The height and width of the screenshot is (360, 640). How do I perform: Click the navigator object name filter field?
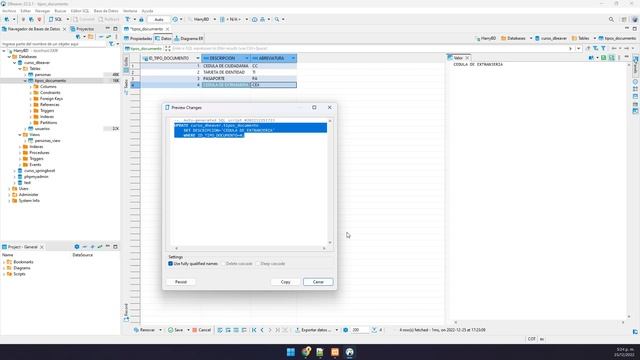53,44
